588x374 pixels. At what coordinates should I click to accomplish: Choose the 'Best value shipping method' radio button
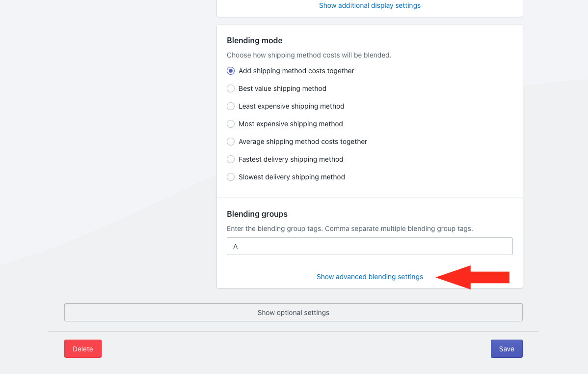coord(231,88)
